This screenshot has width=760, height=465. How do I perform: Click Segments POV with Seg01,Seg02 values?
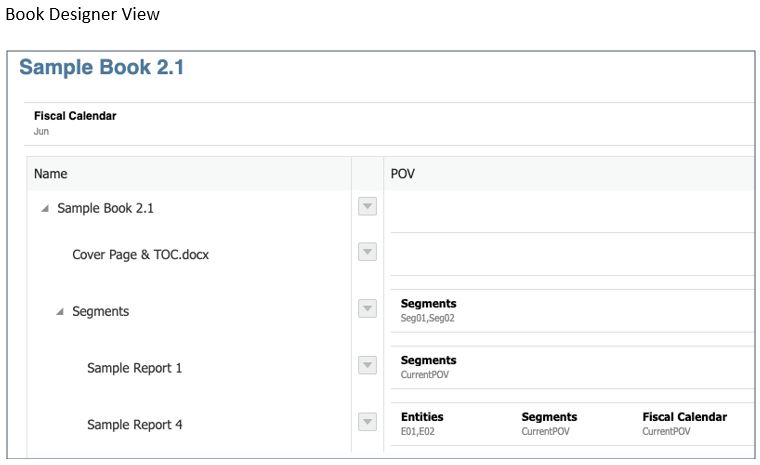[x=428, y=310]
